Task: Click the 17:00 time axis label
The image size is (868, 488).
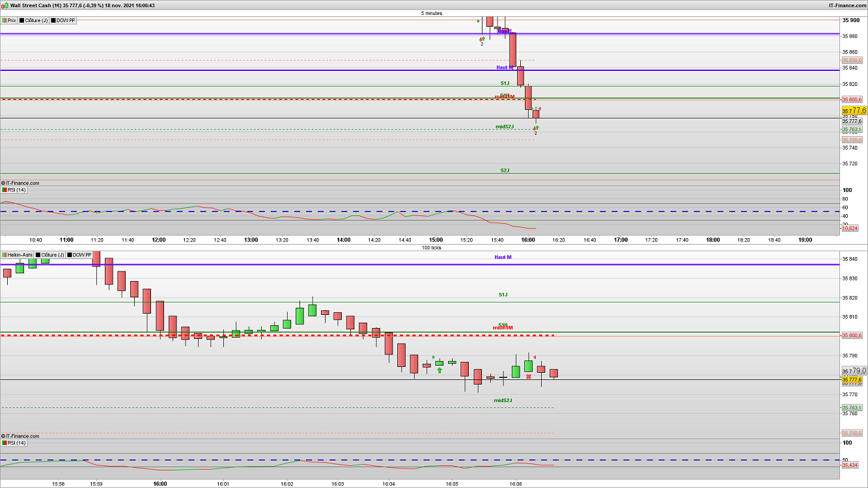Action: click(x=621, y=239)
